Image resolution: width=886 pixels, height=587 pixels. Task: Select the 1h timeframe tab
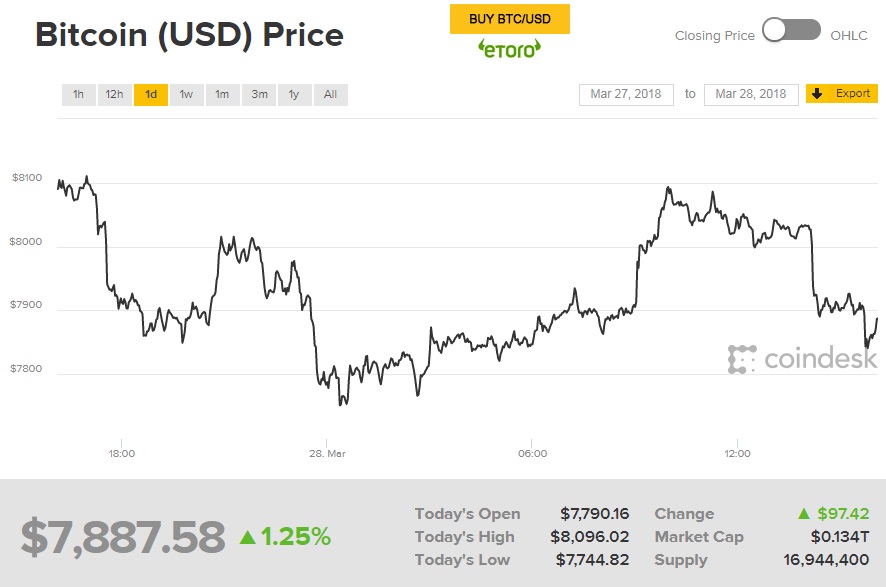79,93
